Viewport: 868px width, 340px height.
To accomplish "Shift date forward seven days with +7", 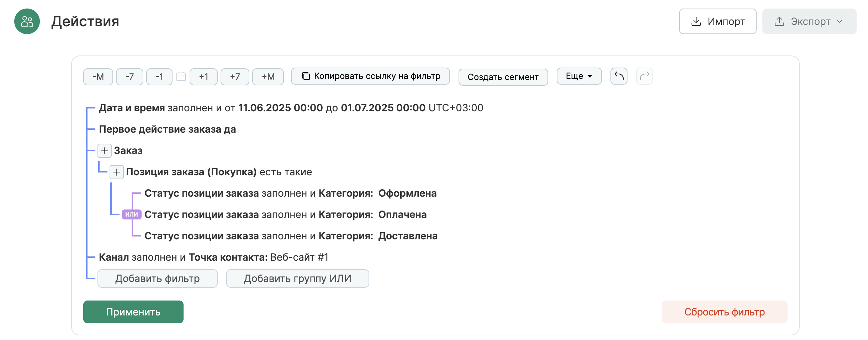I will [x=235, y=77].
